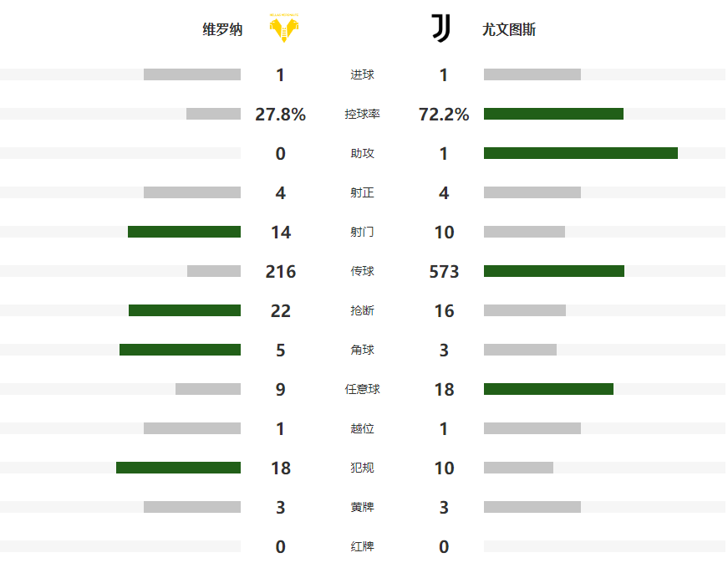This screenshot has height=563, width=728.
Task: Open the 尤文图斯 team name link
Action: pyautogui.click(x=509, y=29)
